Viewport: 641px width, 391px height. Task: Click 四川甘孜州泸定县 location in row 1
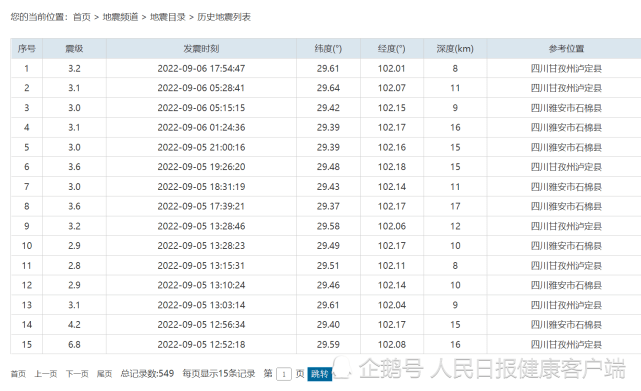tap(566, 68)
